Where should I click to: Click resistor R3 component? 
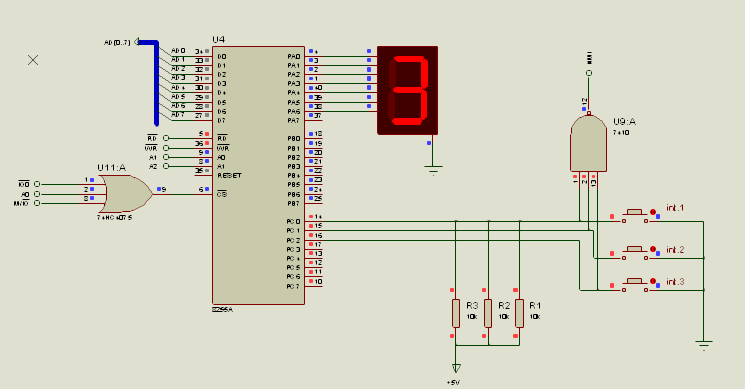click(x=456, y=313)
